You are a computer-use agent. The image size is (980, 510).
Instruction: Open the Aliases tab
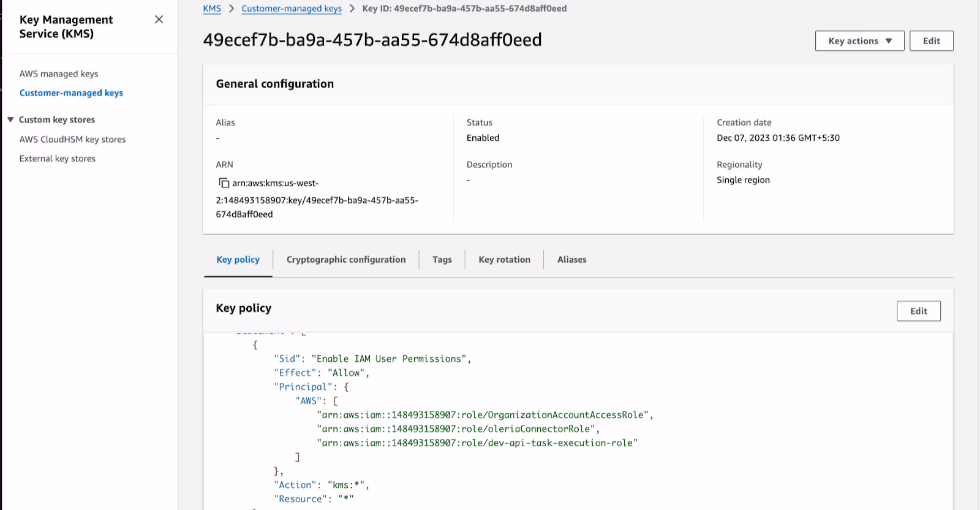click(571, 260)
